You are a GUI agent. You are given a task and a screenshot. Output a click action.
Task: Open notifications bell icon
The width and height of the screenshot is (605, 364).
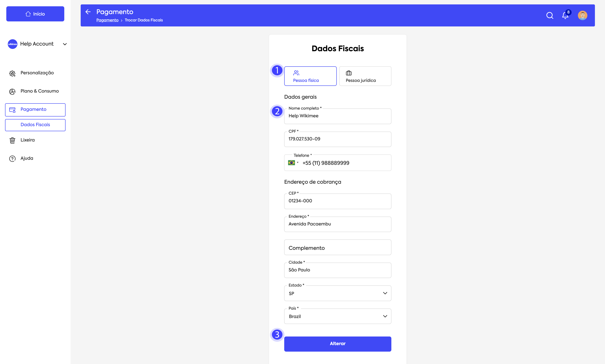click(565, 16)
